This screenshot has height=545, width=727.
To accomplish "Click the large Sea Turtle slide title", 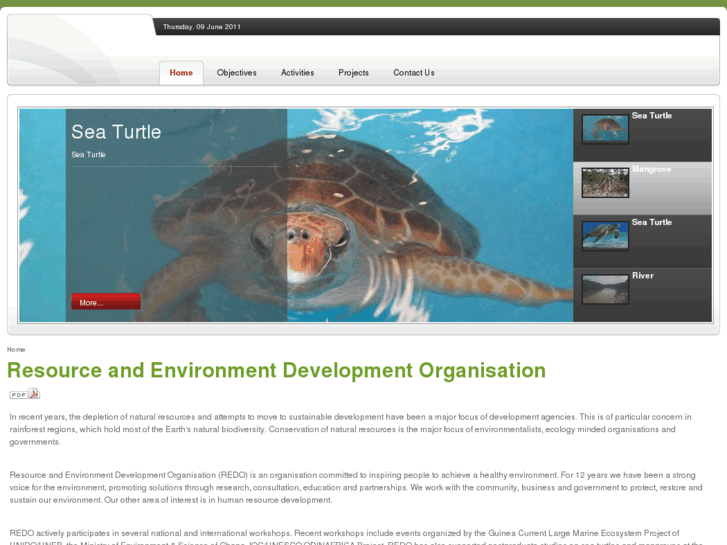I will coord(116,132).
